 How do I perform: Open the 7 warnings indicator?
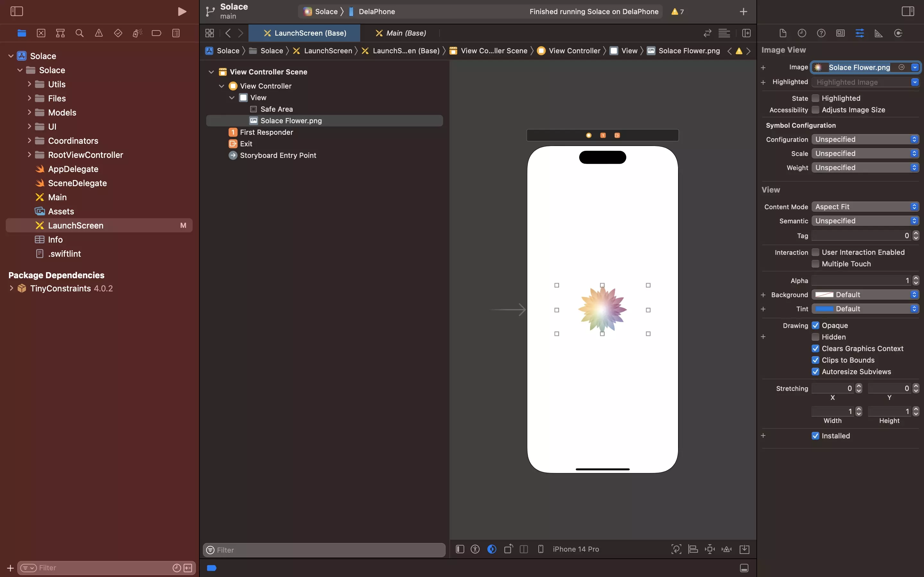(677, 12)
